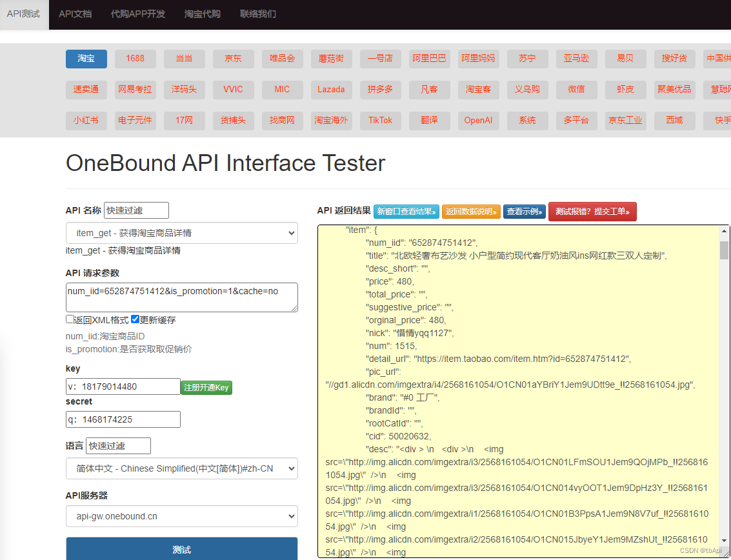The width and height of the screenshot is (731, 560).
Task: Open 淘宝代购 in top navigation
Action: [x=203, y=14]
